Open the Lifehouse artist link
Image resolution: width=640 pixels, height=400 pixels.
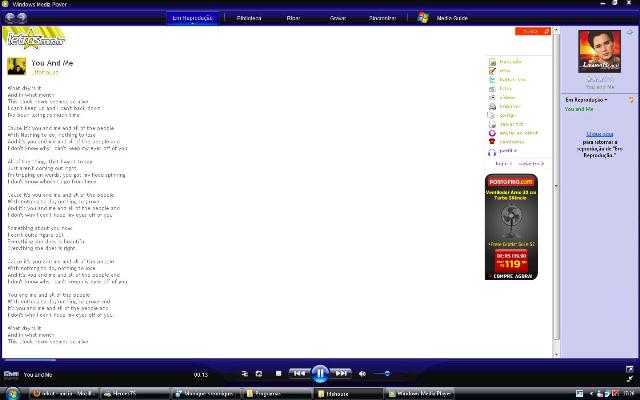click(x=45, y=72)
